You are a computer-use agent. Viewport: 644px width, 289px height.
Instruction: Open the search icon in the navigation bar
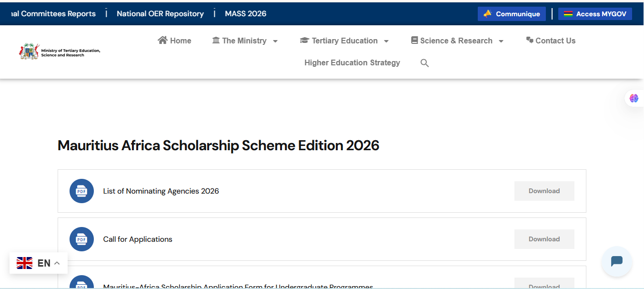coord(424,62)
